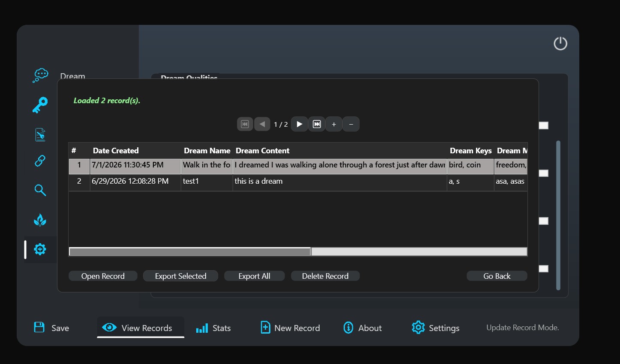
Task: Click the minus button in the pager
Action: tap(351, 124)
